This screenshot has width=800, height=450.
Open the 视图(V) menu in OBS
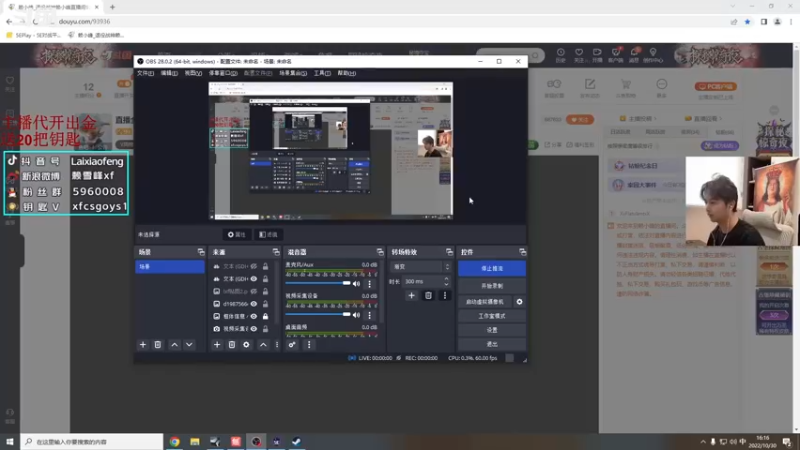(x=193, y=73)
